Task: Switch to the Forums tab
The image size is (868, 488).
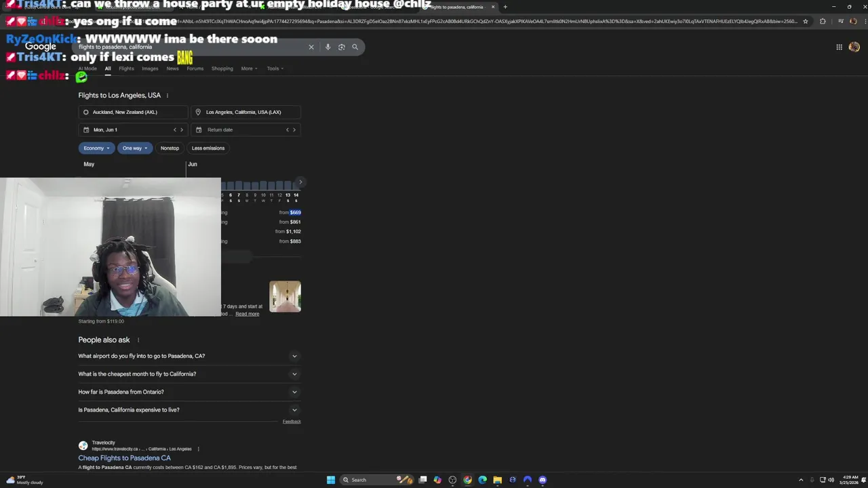Action: point(195,68)
